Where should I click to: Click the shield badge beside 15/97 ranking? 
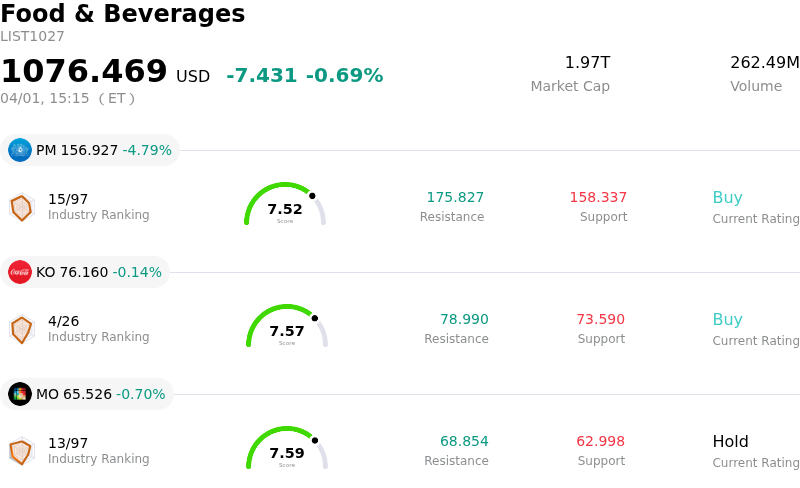click(21, 207)
